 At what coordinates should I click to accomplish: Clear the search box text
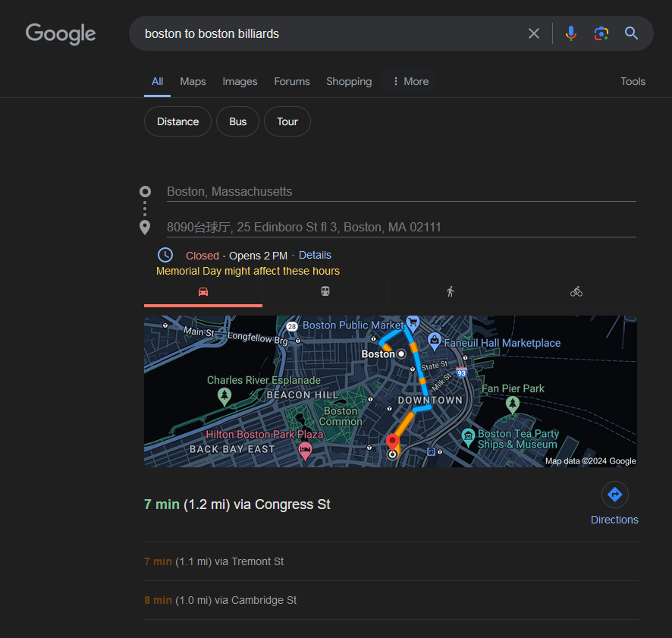click(x=534, y=33)
